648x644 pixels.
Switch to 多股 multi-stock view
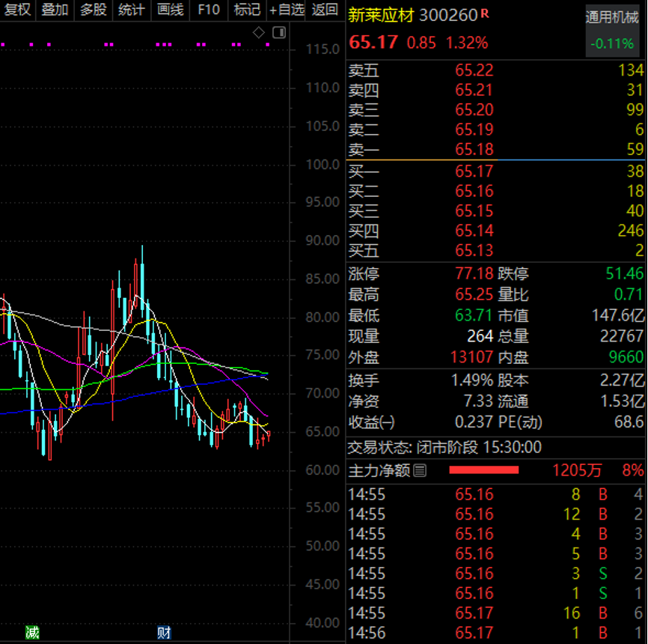(x=94, y=10)
